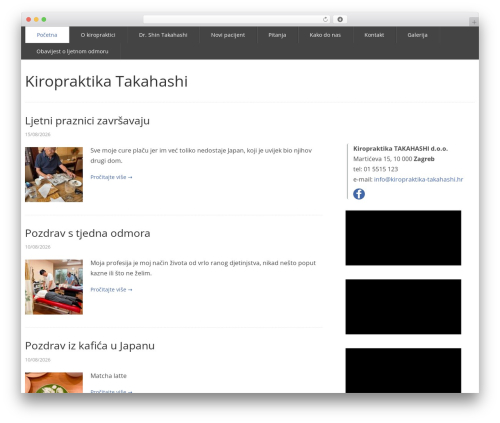Click the address Martićeva 15, 10 000 Zagreb
The width and height of the screenshot is (500, 423).
(394, 159)
